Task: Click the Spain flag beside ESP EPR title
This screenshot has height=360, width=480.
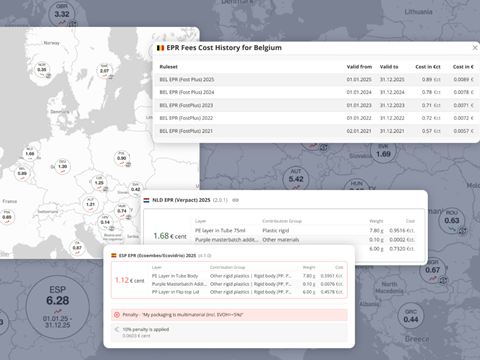Action: click(x=114, y=256)
